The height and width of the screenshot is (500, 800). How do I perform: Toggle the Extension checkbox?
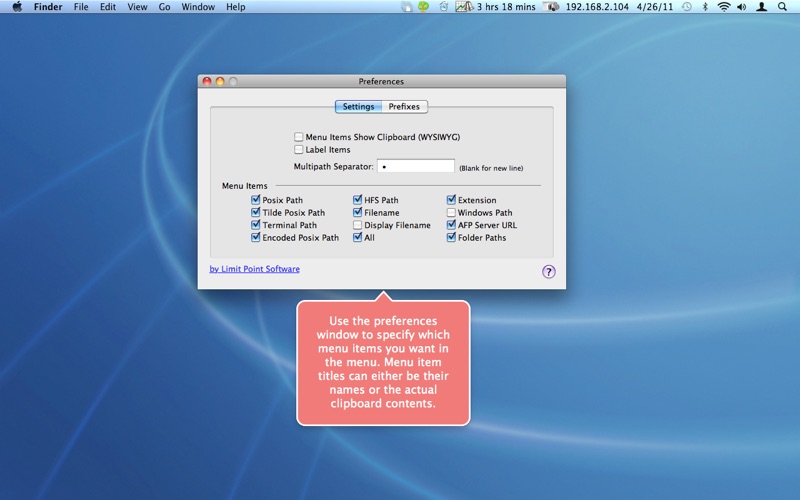coord(451,199)
